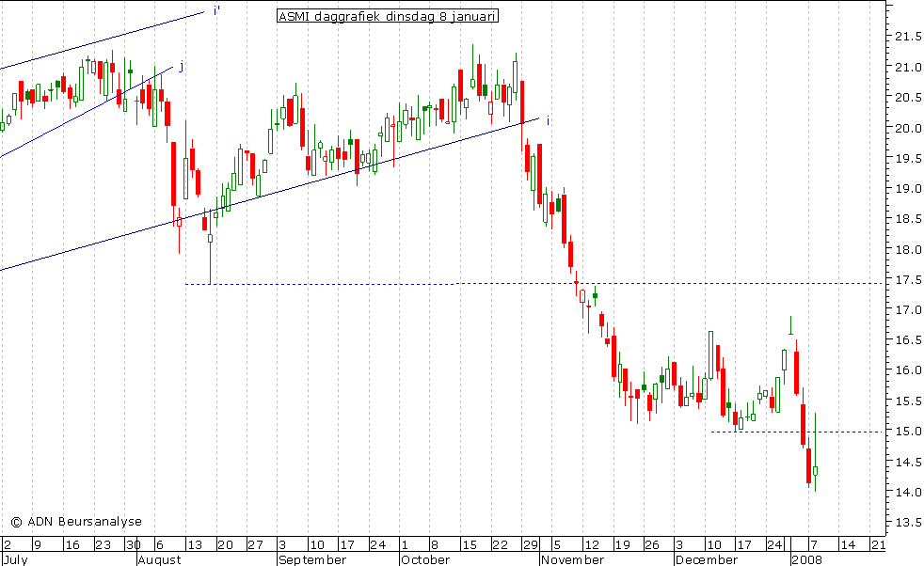Image resolution: width=924 pixels, height=566 pixels.
Task: Click the 18.0 price axis label
Action: [908, 249]
